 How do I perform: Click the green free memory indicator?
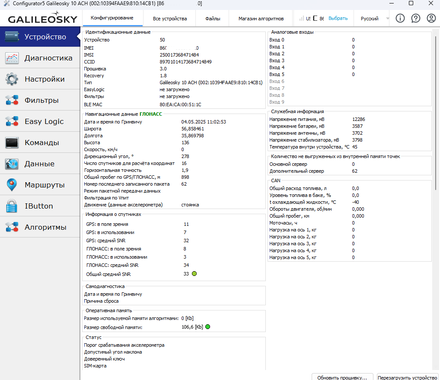coord(208,327)
